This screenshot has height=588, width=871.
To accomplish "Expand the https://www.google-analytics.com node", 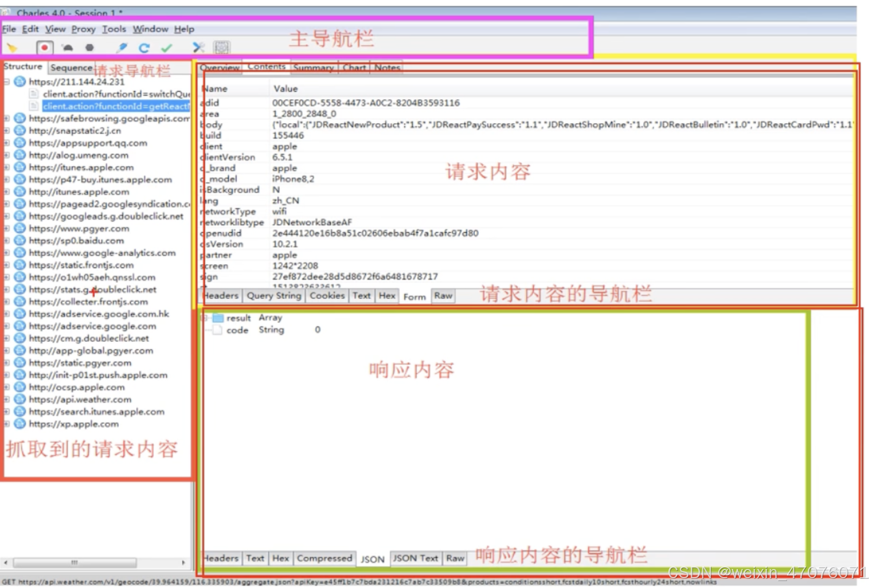I will 7,253.
